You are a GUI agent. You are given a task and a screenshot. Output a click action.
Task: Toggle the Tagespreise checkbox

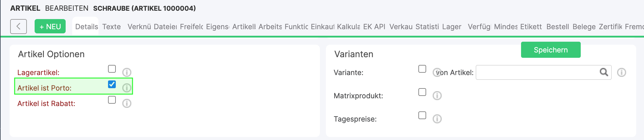[422, 115]
